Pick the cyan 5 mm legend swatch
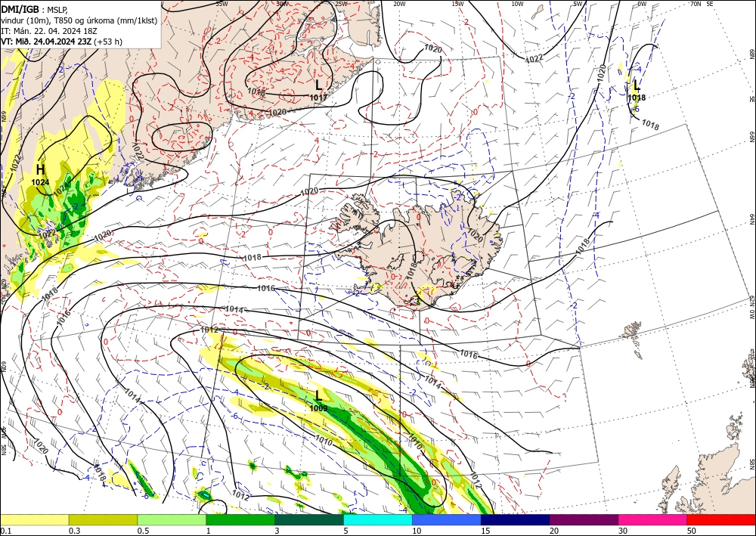 (378, 519)
